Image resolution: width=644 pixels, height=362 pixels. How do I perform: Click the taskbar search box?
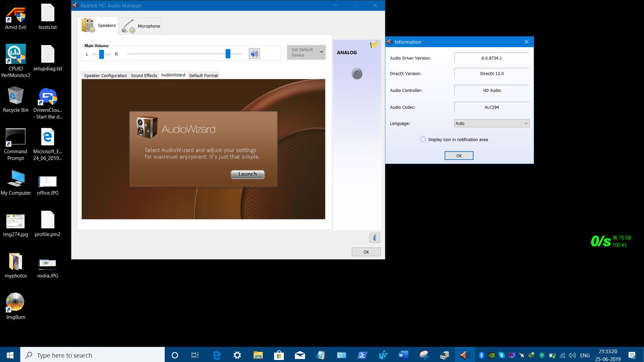click(x=92, y=355)
